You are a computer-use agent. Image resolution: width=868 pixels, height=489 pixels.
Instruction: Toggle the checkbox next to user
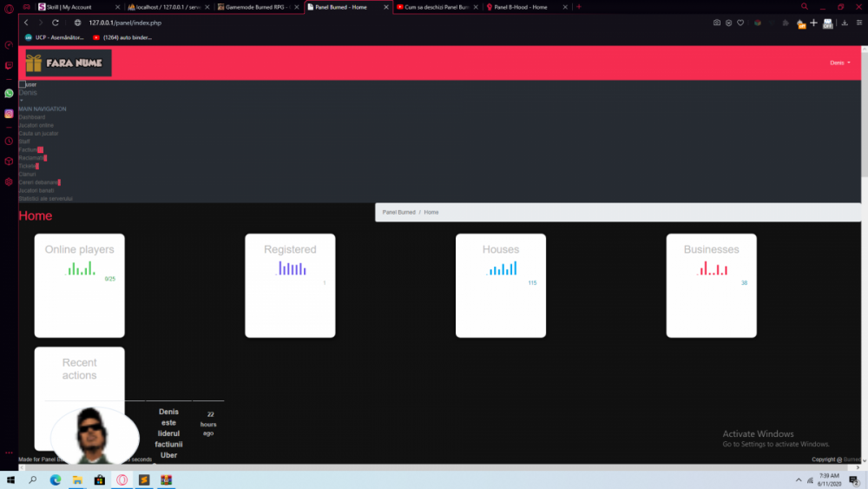pyautogui.click(x=23, y=84)
